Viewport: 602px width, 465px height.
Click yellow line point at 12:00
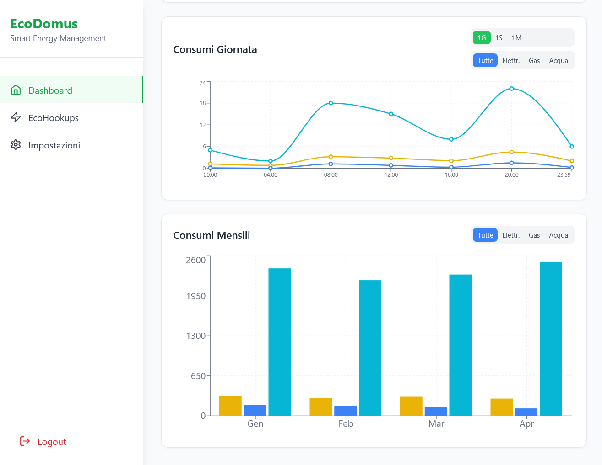[391, 158]
